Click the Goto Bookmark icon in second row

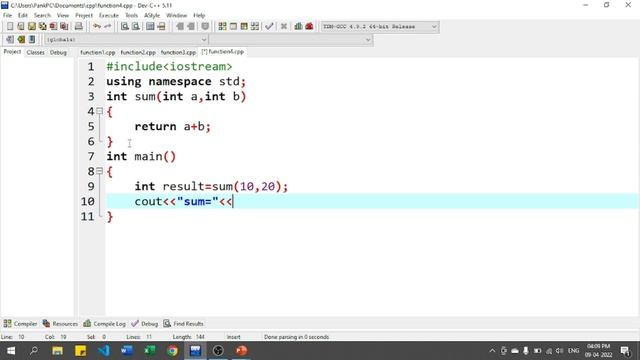[x=32, y=40]
